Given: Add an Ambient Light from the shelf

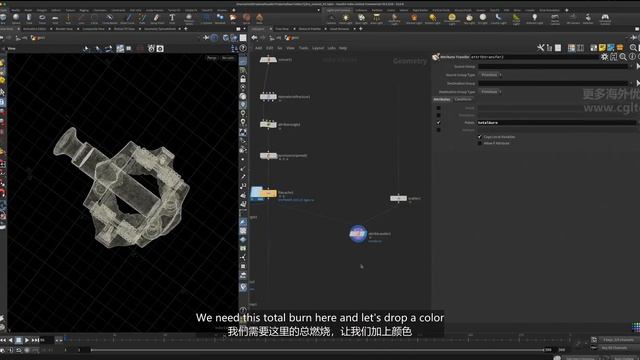Looking at the screenshot, I should point(534,18).
